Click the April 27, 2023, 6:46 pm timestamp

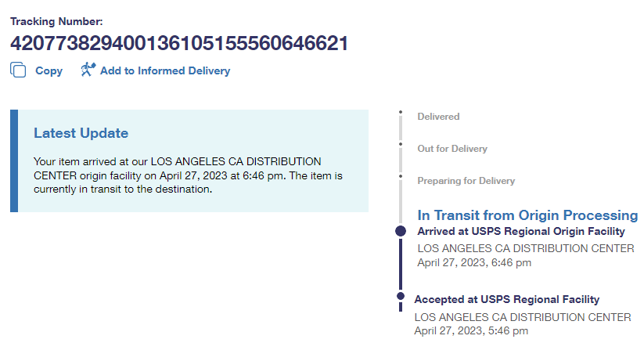(x=474, y=263)
